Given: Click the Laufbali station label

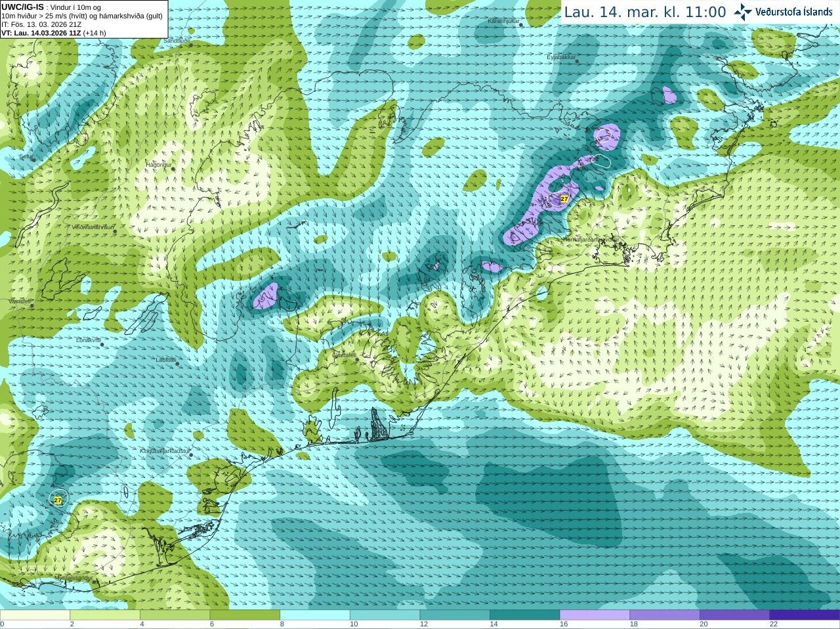Looking at the screenshot, I should 165,359.
